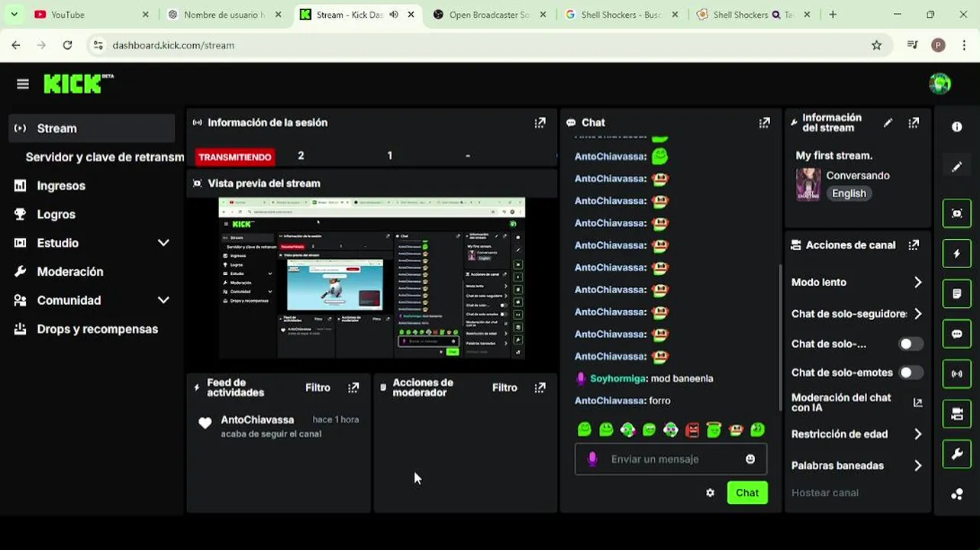Toggle the Chat de solo-... switch
The width and height of the screenshot is (980, 550).
pyautogui.click(x=911, y=344)
